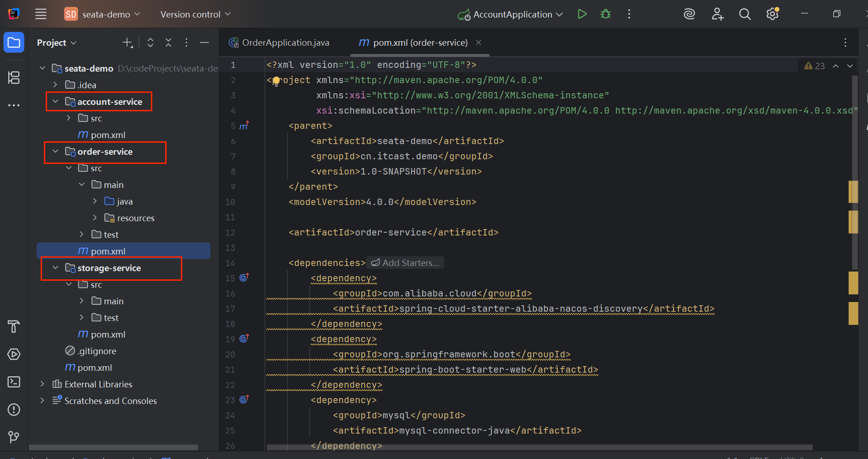Viewport: 868px width, 459px height.
Task: Click the intention lightbulb on line 2
Action: pyautogui.click(x=276, y=81)
